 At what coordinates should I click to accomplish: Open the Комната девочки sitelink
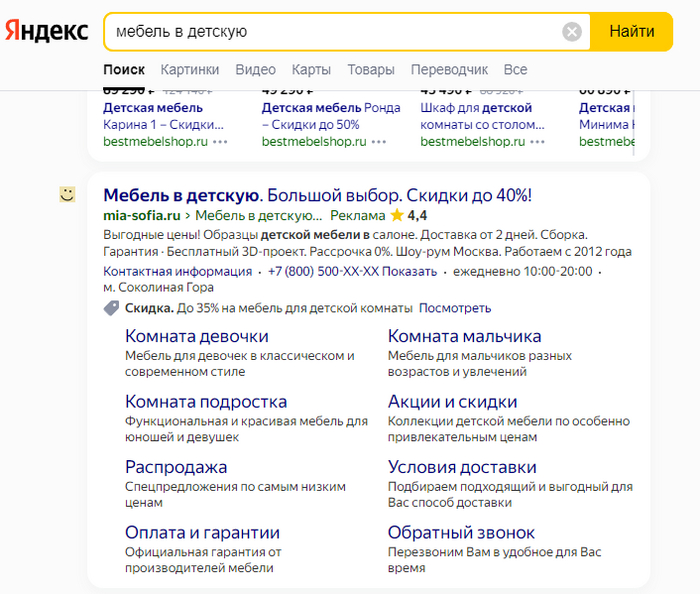(x=197, y=336)
